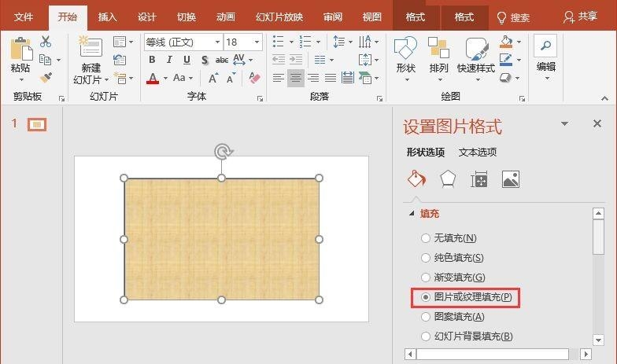Click the 形状 shapes gallery icon
The height and width of the screenshot is (364, 617).
(405, 50)
